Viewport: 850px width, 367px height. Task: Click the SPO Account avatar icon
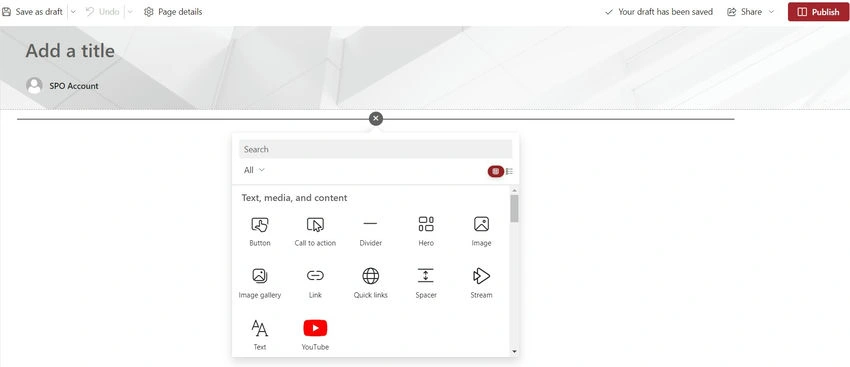34,86
